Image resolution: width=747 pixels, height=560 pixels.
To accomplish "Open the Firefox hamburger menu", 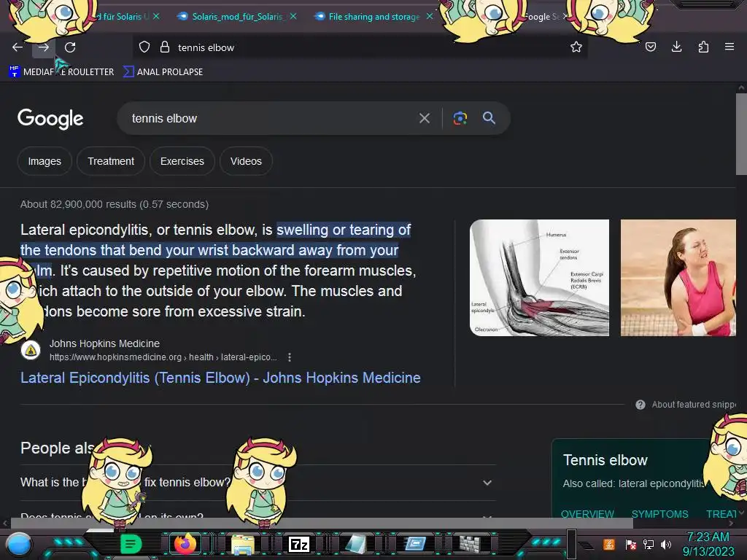I will click(729, 47).
